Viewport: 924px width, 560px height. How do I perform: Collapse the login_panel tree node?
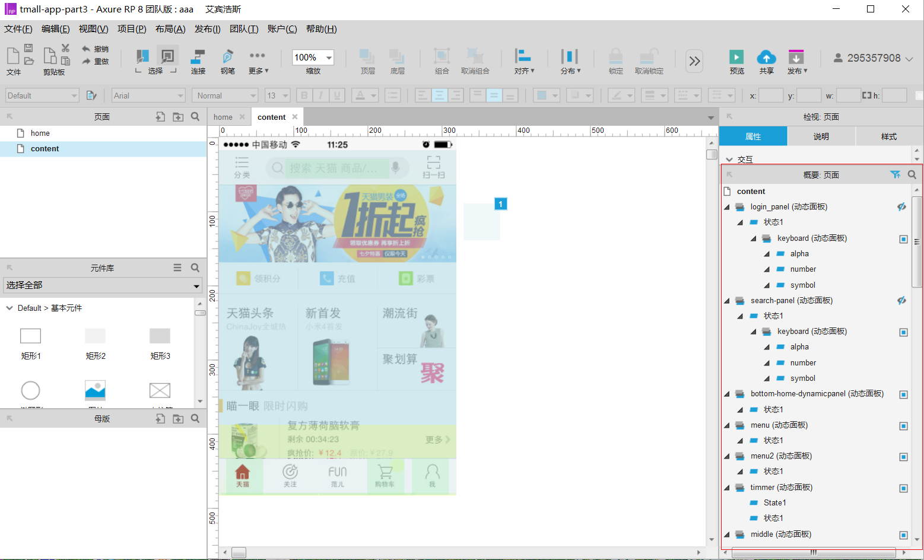727,207
